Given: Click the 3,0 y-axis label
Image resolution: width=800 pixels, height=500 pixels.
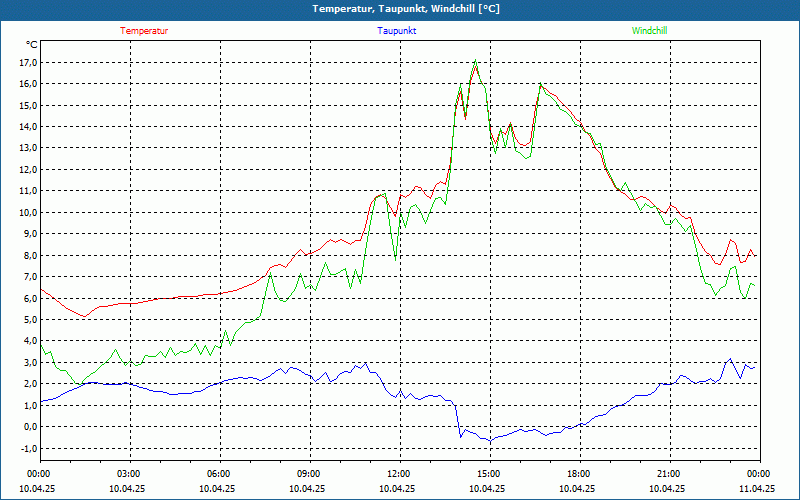Looking at the screenshot, I should point(30,363).
